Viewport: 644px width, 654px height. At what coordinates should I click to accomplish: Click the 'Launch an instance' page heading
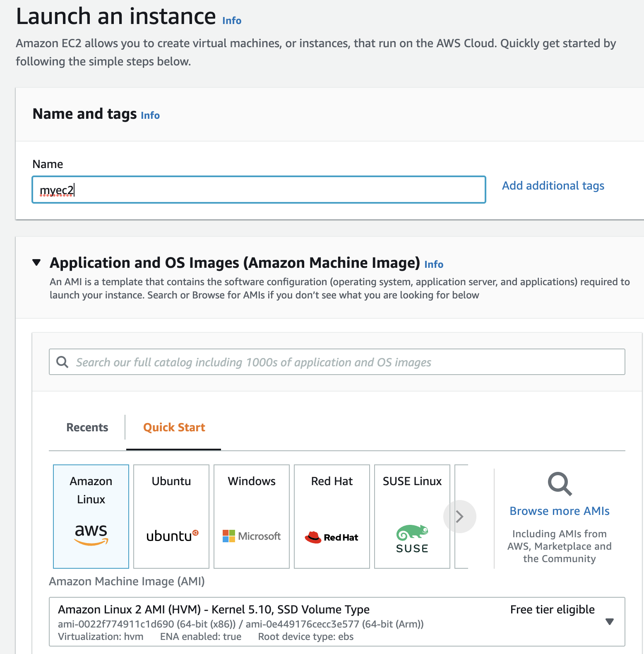point(116,16)
